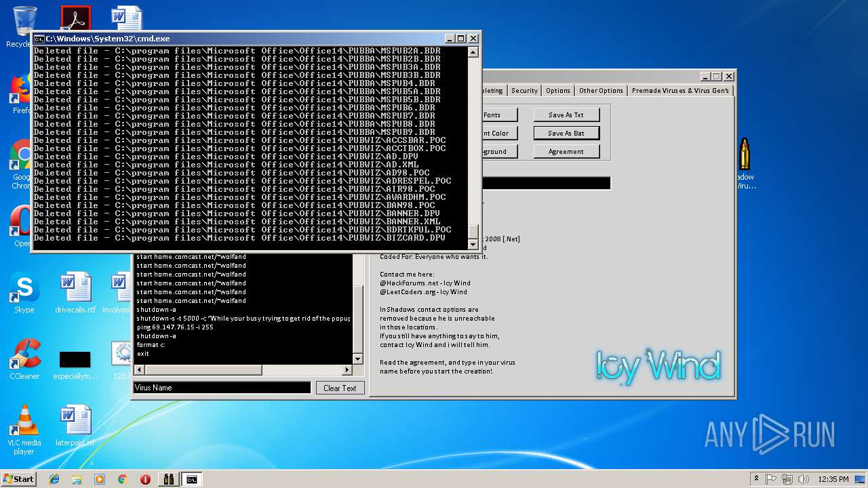Open Premade Viruses & Virus Gen's tab
This screenshot has width=868, height=488.
click(680, 90)
